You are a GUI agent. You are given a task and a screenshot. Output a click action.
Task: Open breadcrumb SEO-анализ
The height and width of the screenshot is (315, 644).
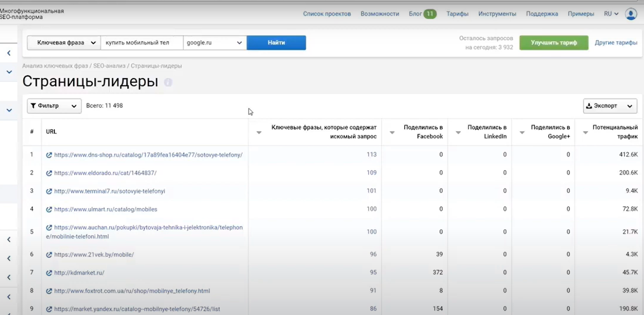coord(109,66)
